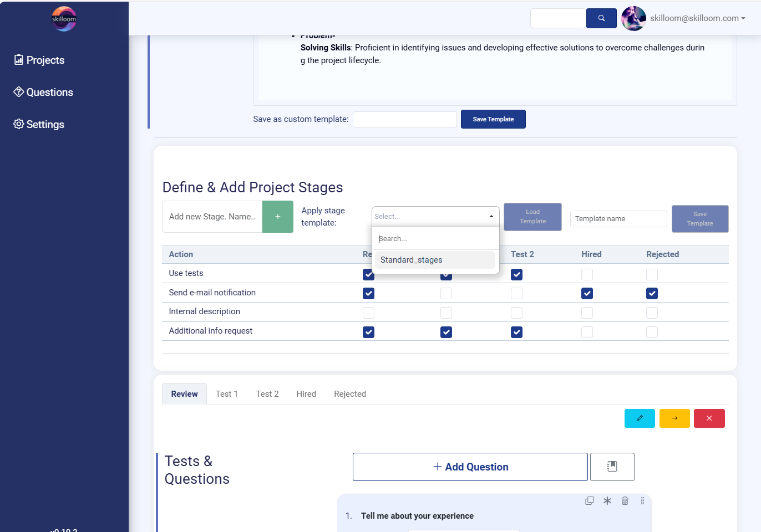This screenshot has height=532, width=761.
Task: Uncheck Send e-mail notification for Hired
Action: tap(587, 294)
